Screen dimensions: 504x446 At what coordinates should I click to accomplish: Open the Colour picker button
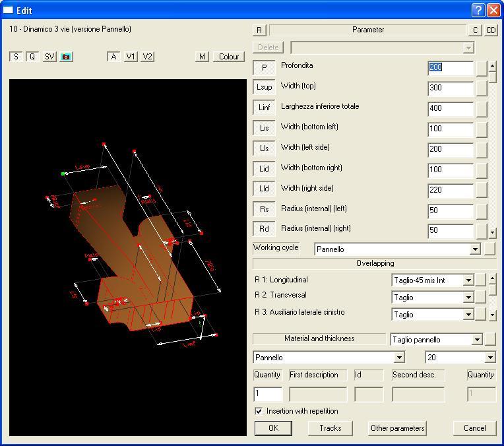click(x=229, y=57)
